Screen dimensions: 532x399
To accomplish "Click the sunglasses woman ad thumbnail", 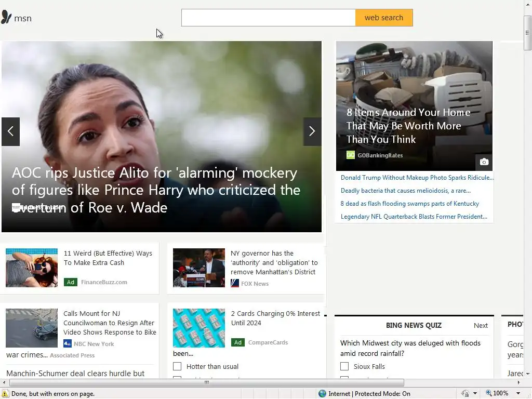I will 32,268.
